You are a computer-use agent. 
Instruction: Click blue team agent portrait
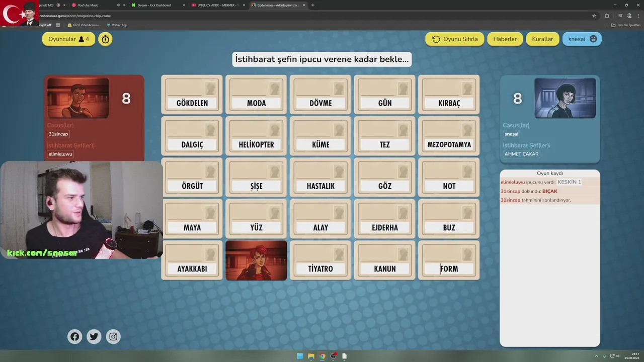pos(565,98)
